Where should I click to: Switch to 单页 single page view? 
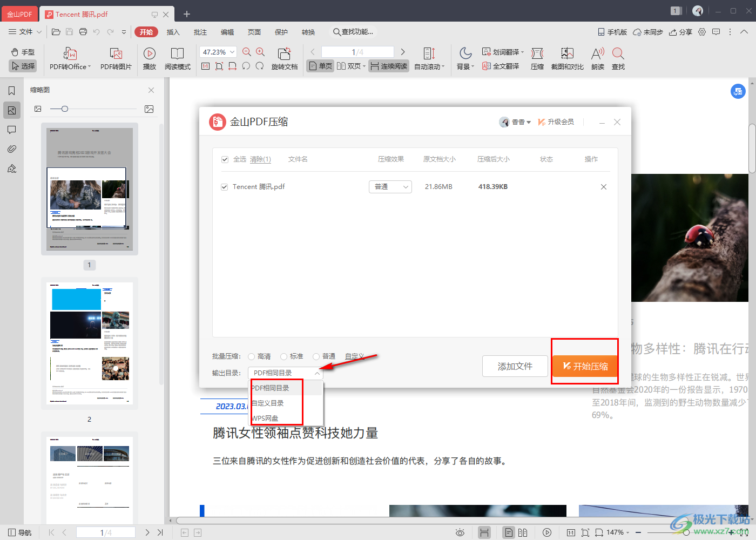320,66
